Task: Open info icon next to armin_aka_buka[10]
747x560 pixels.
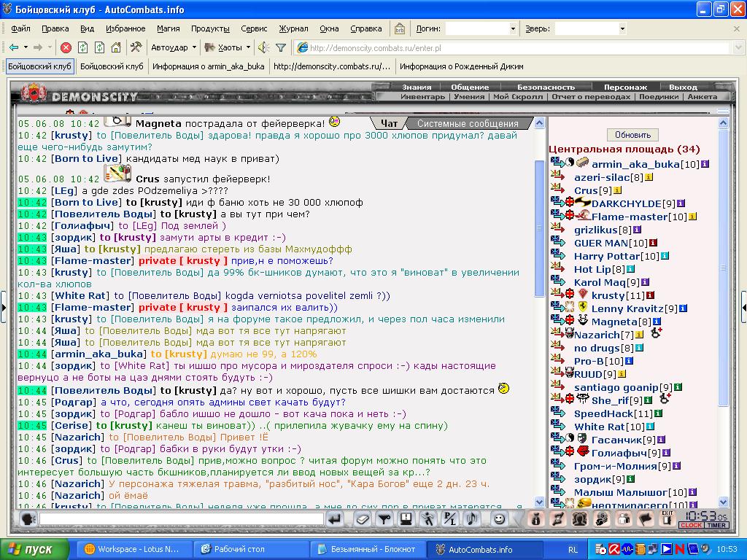Action: click(705, 164)
